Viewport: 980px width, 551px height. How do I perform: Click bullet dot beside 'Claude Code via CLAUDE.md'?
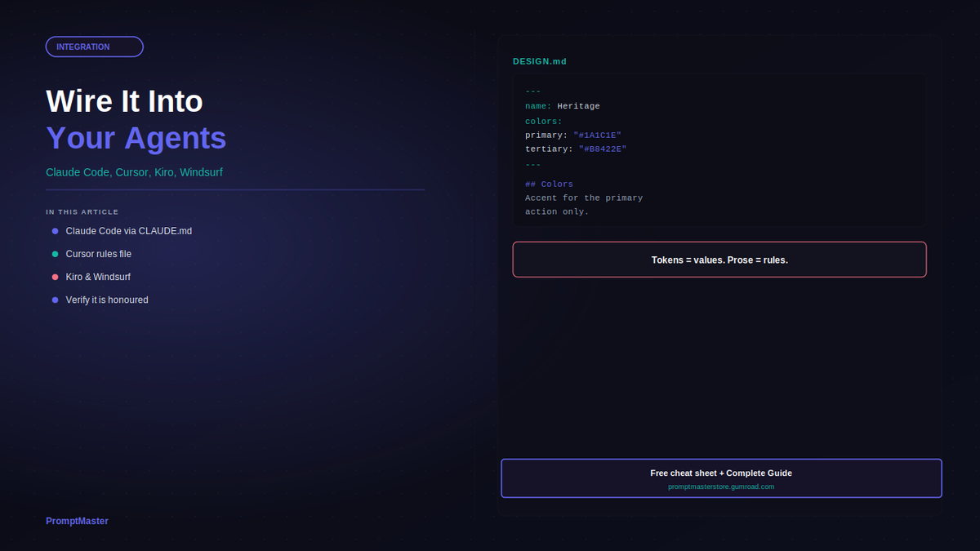(56, 231)
